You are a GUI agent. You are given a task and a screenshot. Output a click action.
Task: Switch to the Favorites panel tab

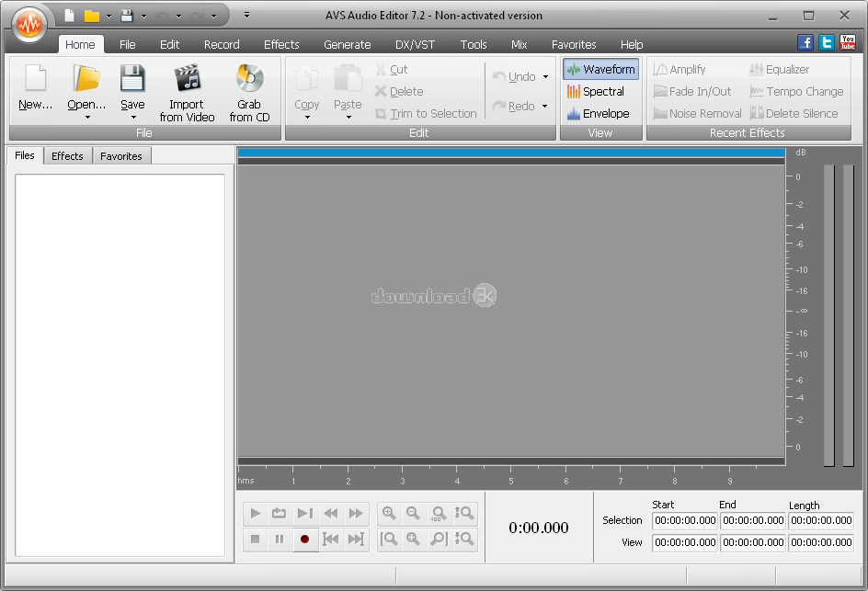tap(120, 155)
